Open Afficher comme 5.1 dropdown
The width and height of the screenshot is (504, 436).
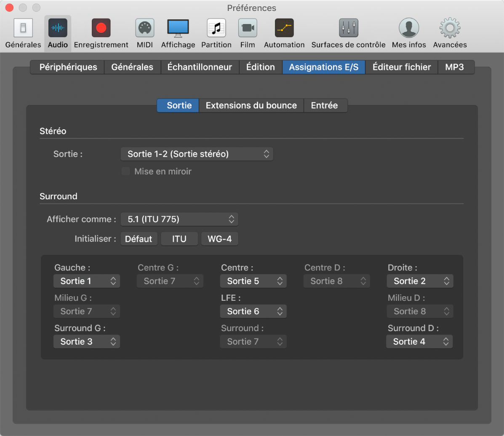tap(179, 219)
